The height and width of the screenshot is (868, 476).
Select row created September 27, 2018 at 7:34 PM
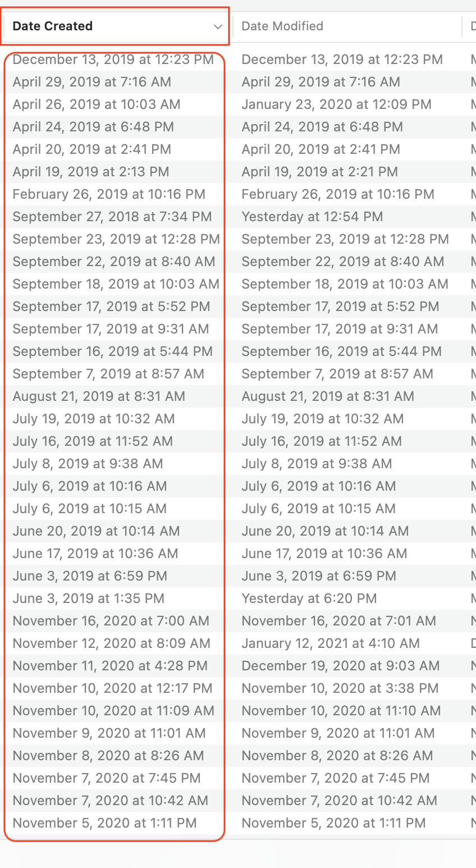tap(112, 217)
